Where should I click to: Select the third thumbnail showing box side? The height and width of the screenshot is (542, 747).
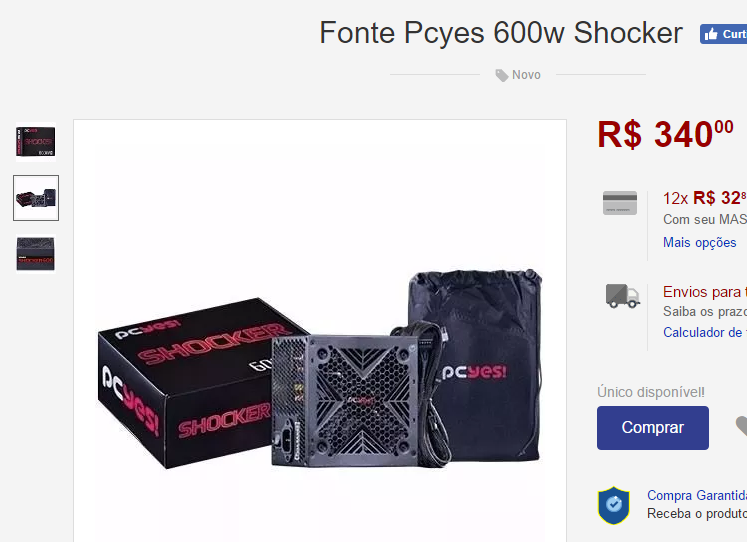tap(36, 254)
